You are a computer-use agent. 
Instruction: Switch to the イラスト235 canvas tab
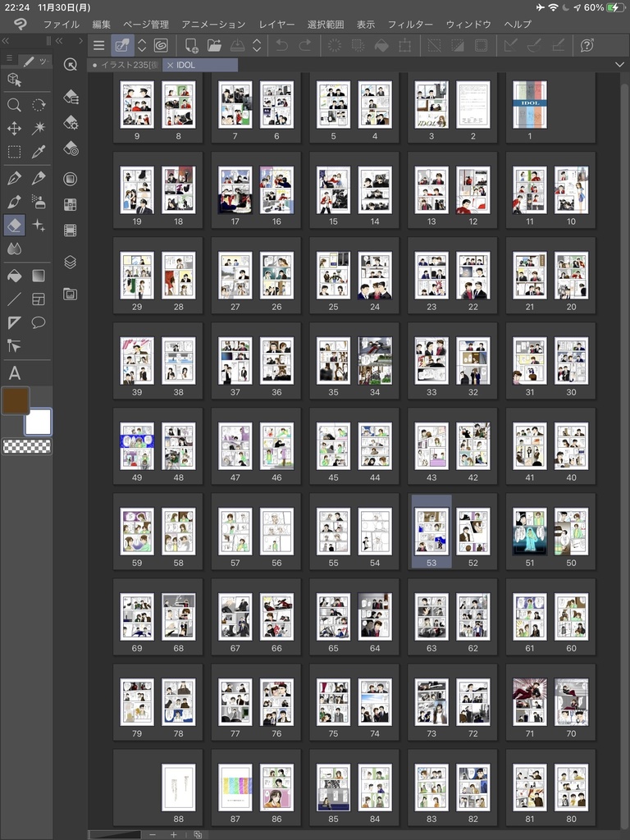[125, 65]
